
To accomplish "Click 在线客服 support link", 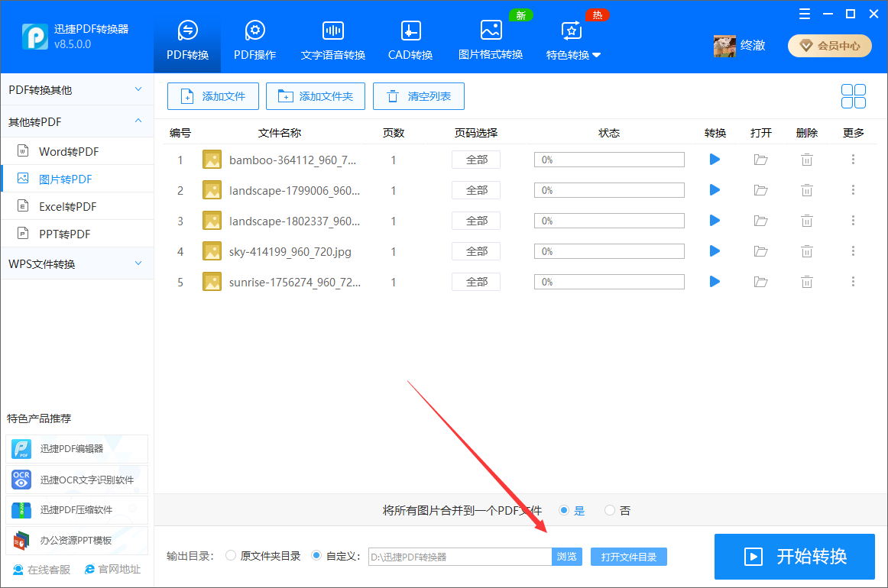I will pyautogui.click(x=42, y=570).
